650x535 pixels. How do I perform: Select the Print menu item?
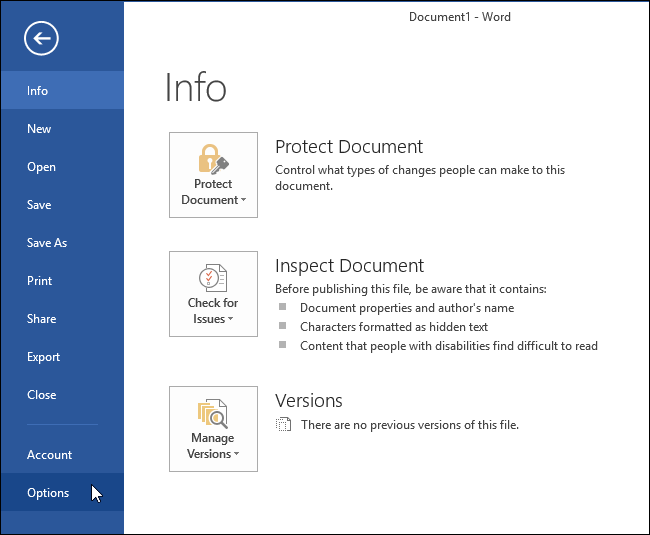coord(40,281)
